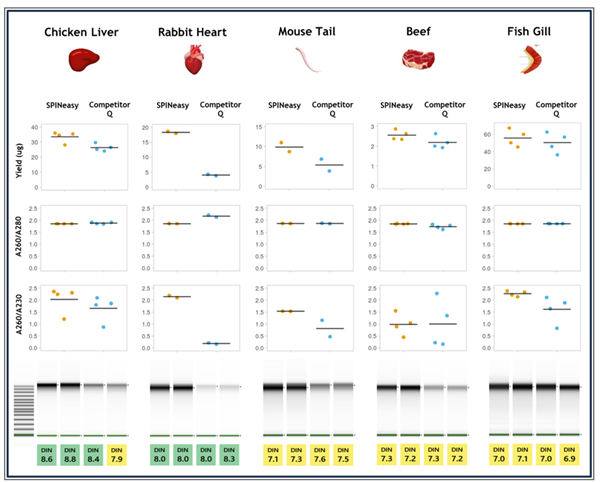The height and width of the screenshot is (482, 600).
Task: Click the DIN 8.8 score box
Action: (x=72, y=456)
